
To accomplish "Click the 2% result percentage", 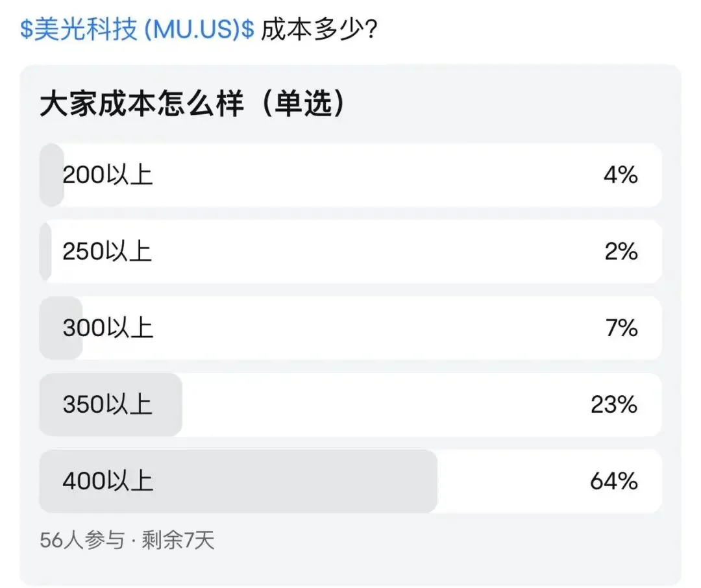I will [x=621, y=252].
